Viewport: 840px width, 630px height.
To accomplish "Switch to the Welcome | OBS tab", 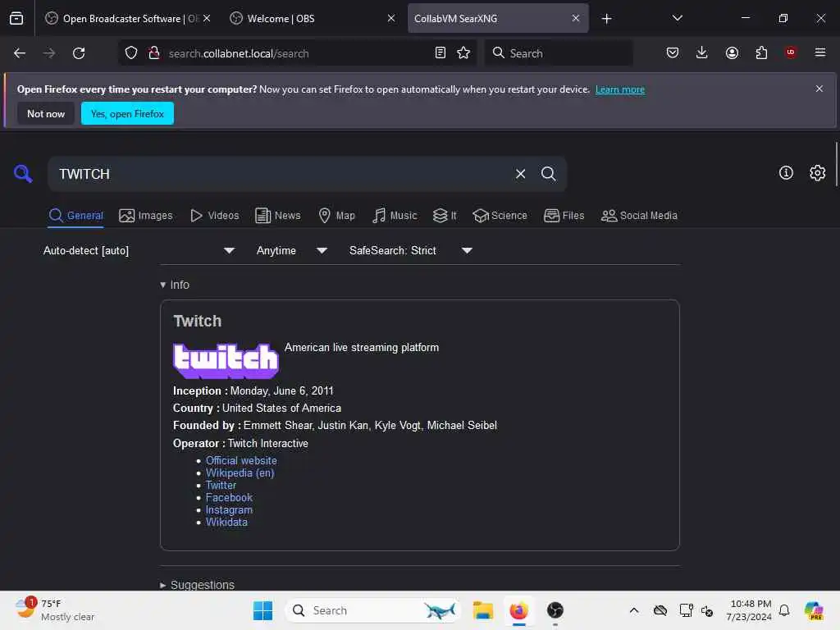I will click(313, 18).
